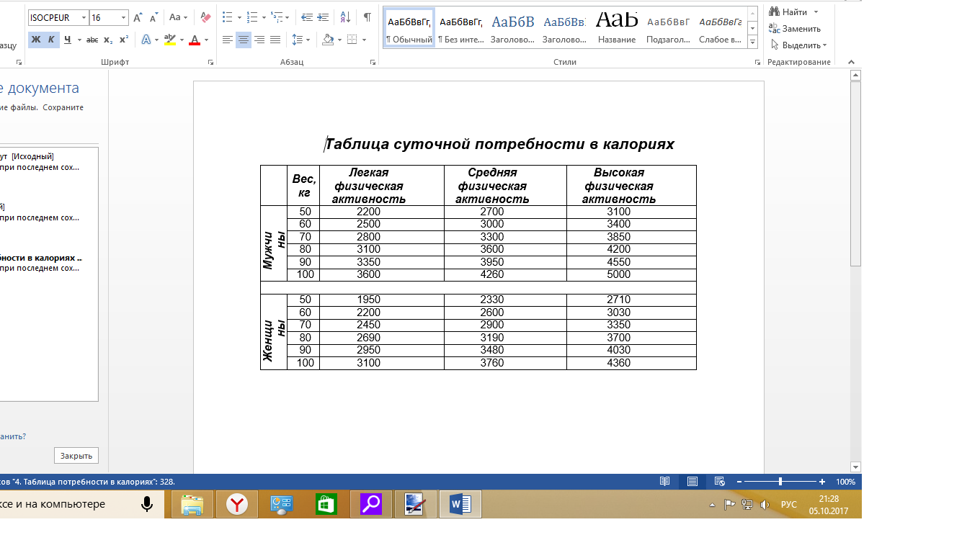Toggle bold formatting (Ж)

(x=35, y=40)
